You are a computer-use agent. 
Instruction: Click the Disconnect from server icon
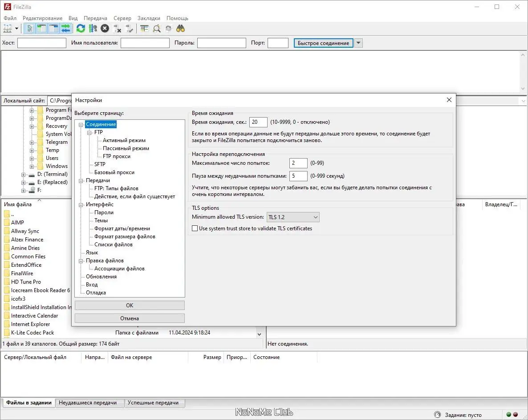(x=117, y=29)
